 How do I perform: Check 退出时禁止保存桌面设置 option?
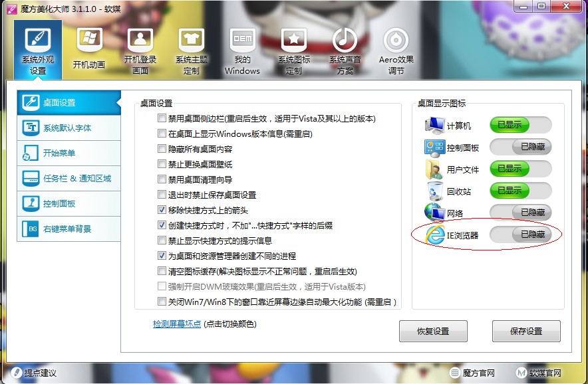[162, 195]
